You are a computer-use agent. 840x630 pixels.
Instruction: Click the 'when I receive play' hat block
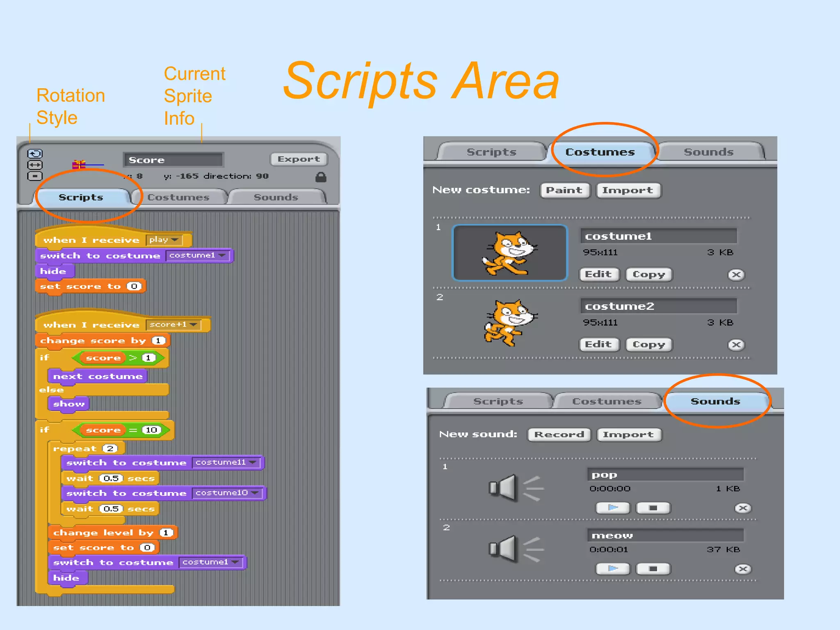(114, 237)
